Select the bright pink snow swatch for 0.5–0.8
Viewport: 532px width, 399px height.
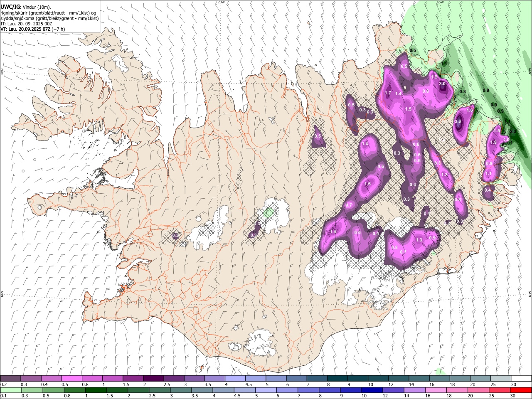click(72, 378)
